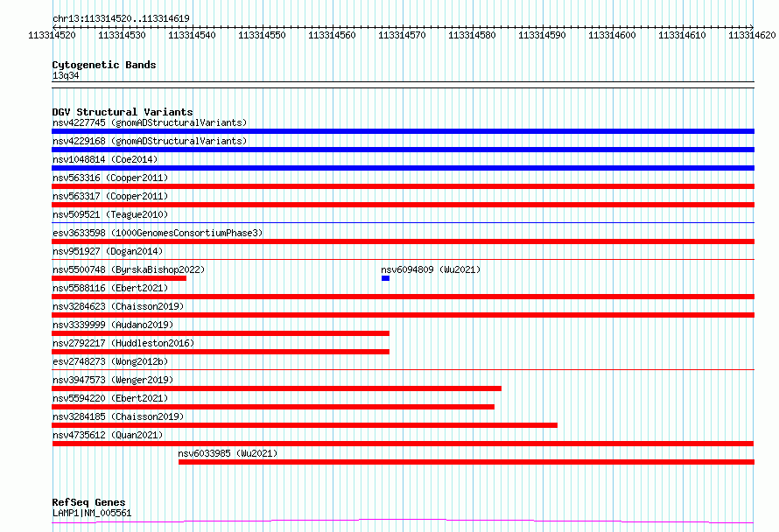Click the LAMP1|NM_005561 gene label
The height and width of the screenshot is (532, 779).
(92, 513)
